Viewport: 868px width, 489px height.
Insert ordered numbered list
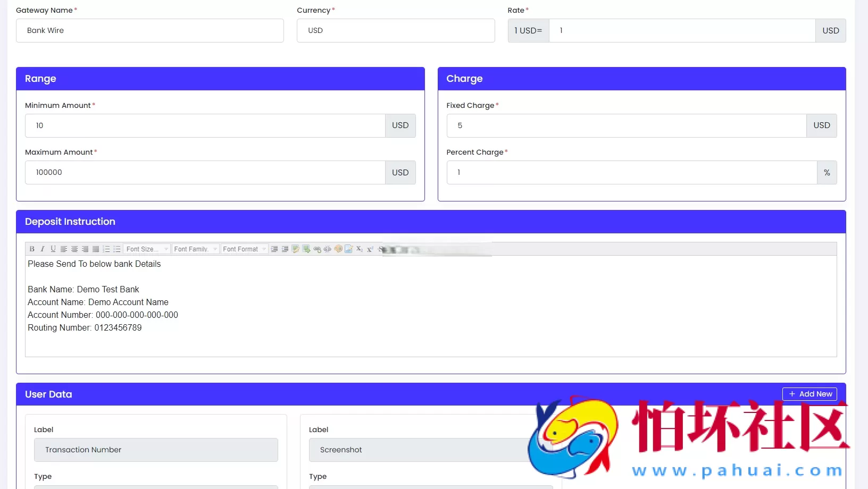tap(106, 249)
